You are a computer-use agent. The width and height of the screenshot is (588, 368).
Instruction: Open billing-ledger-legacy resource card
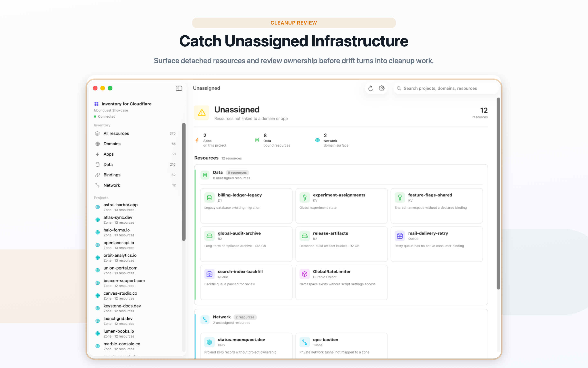[246, 206]
